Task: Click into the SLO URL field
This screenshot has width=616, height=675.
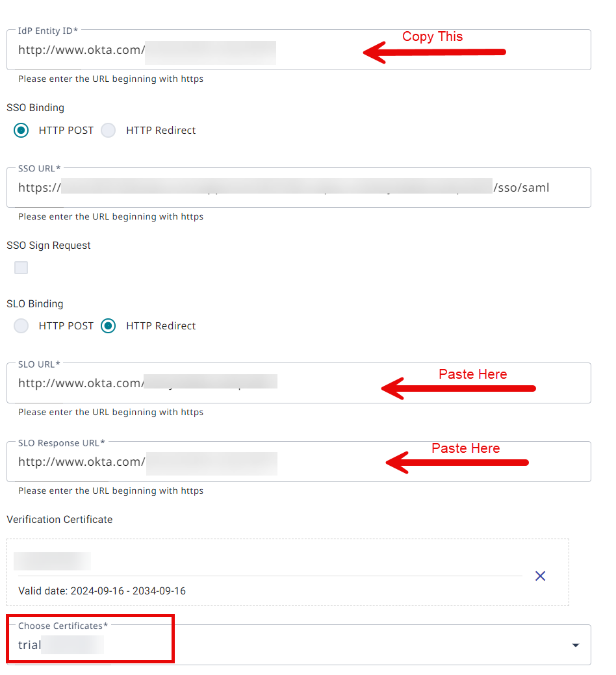Action: point(195,383)
